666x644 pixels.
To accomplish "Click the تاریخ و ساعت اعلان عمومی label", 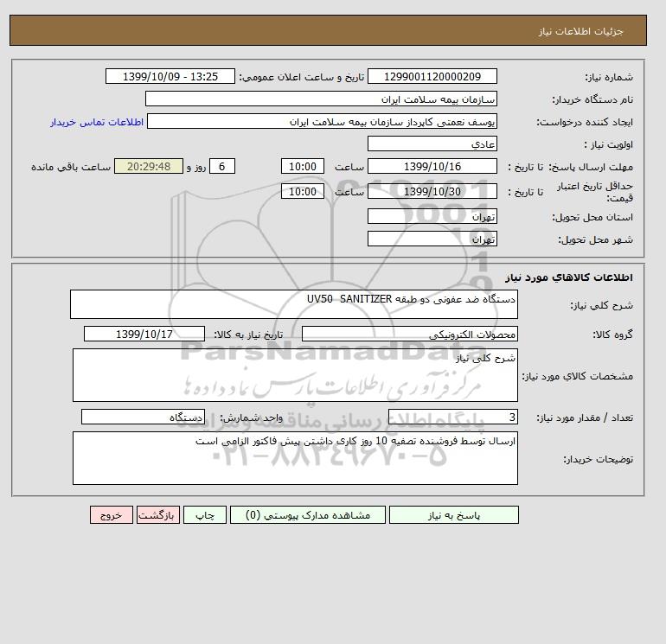I will click(x=302, y=77).
